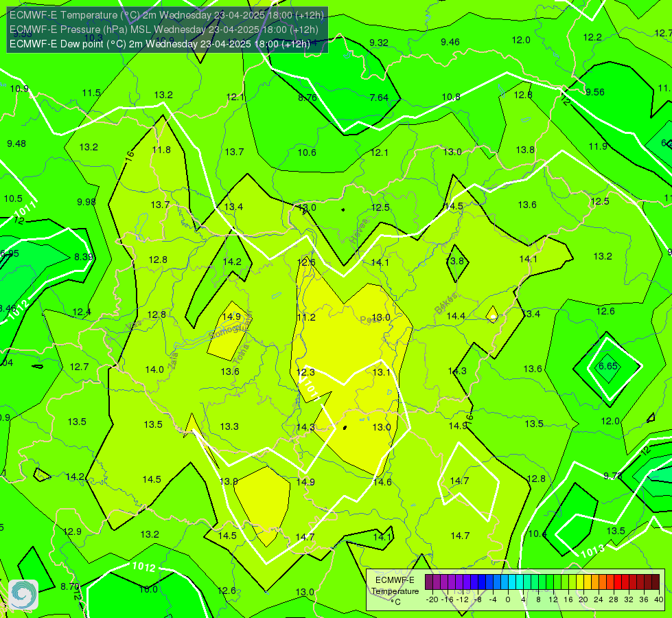Click the 9.32 temperature value
Image resolution: width=672 pixels, height=618 pixels.
coord(379,43)
